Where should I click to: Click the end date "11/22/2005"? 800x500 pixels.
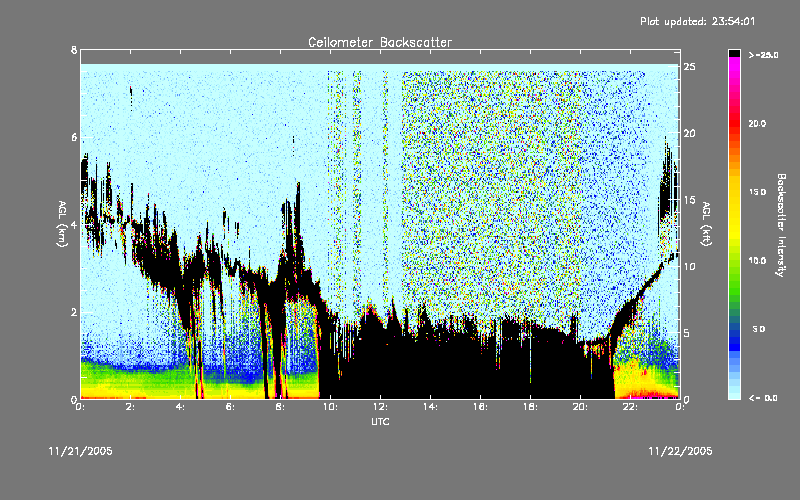pos(680,451)
